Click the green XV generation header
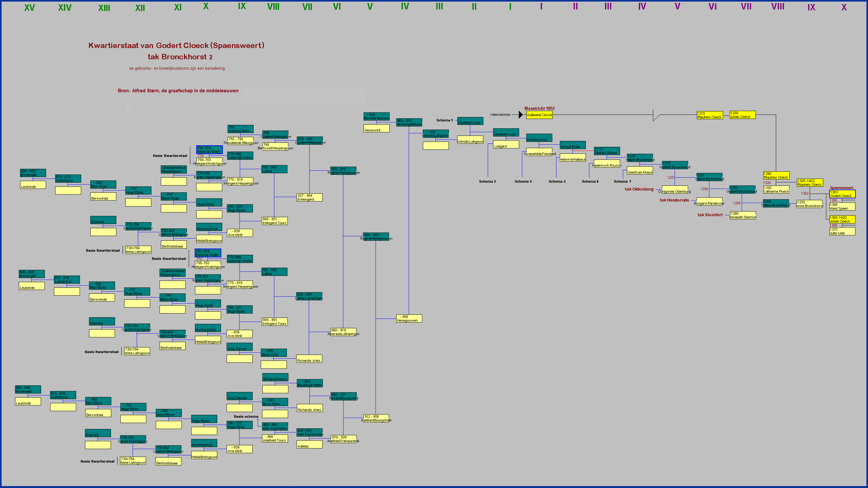The width and height of the screenshot is (868, 488). coord(29,8)
